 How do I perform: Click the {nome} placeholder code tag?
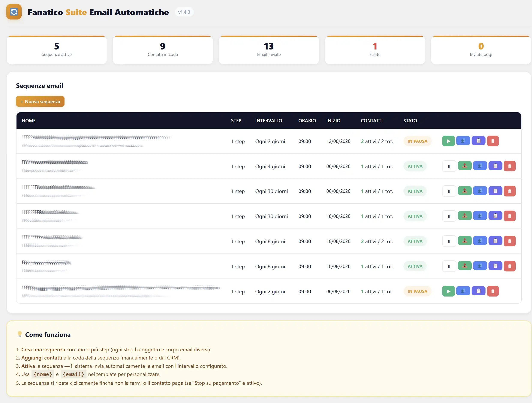[x=43, y=374]
